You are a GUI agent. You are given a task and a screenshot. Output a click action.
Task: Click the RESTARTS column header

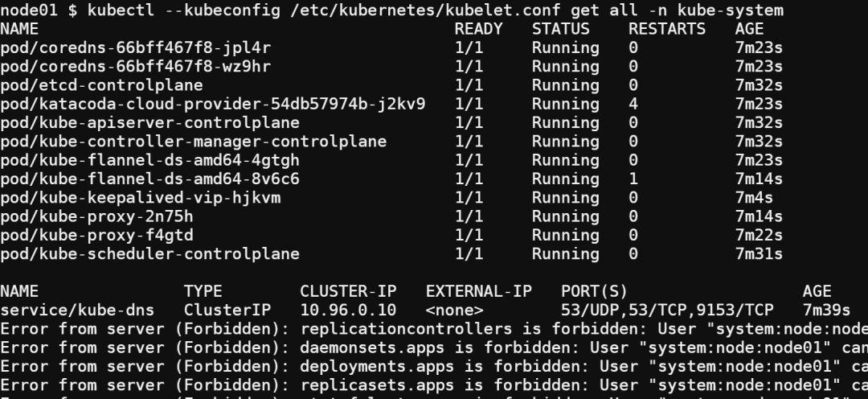click(x=667, y=29)
